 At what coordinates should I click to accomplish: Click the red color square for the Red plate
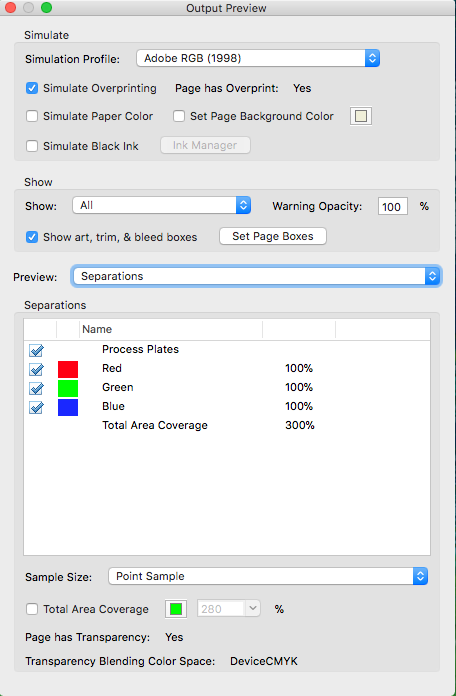point(68,369)
